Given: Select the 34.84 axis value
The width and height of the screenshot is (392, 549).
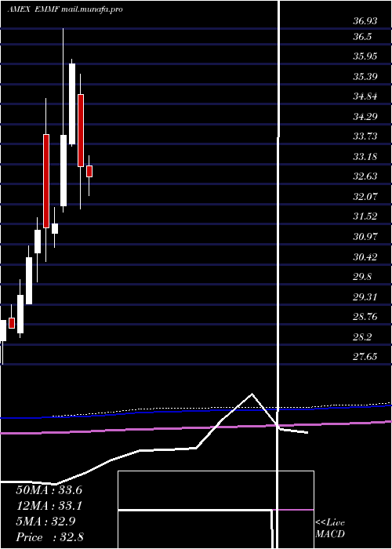Looking at the screenshot, I should click(365, 96).
